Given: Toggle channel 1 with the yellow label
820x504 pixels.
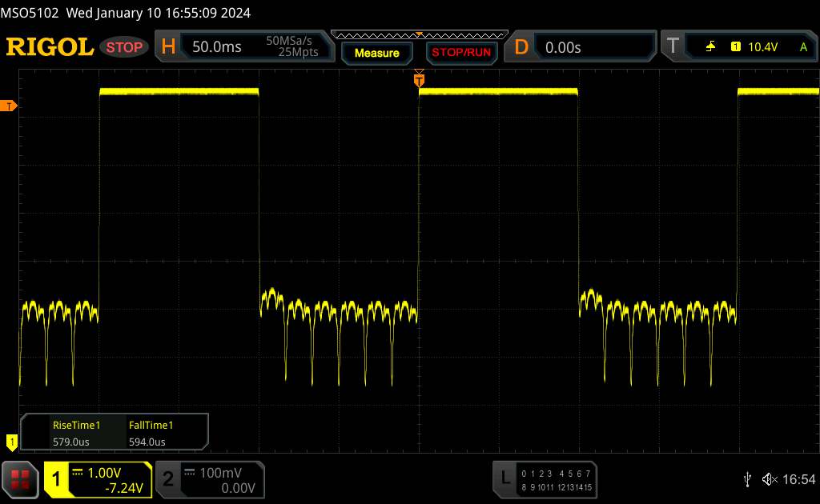Looking at the screenshot, I should 57,479.
